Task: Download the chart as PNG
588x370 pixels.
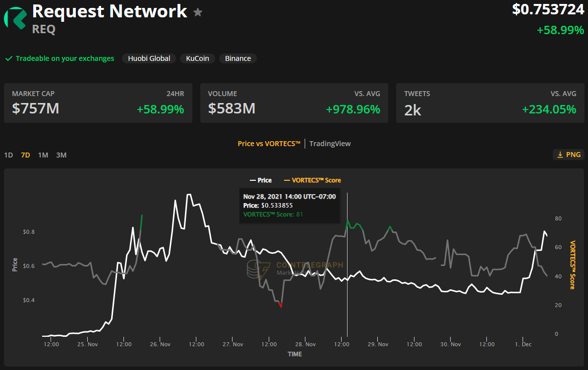Action: click(x=569, y=155)
